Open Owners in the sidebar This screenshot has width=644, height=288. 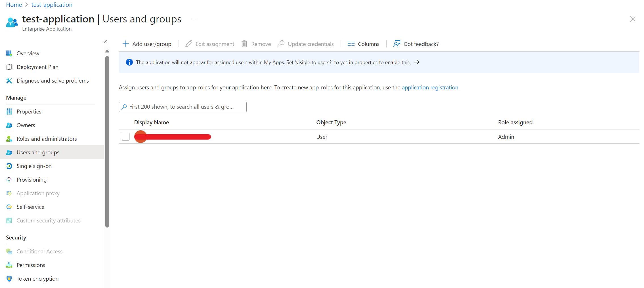click(26, 125)
